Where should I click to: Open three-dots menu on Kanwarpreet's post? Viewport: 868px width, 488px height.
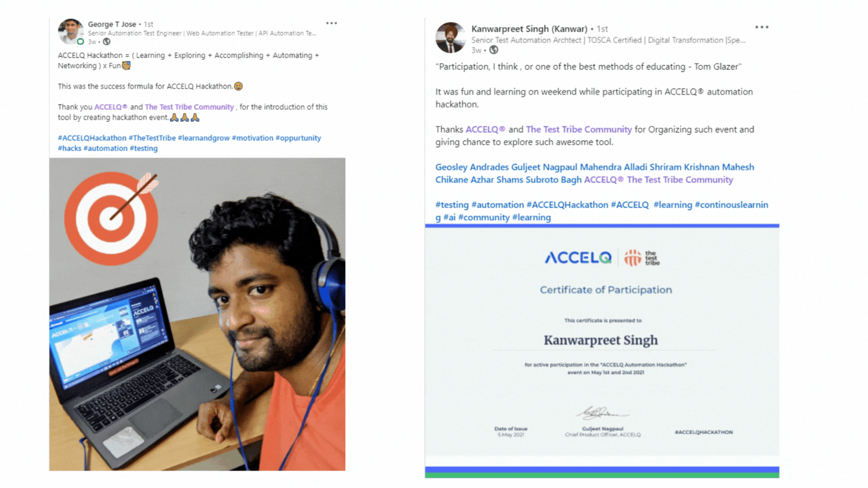[762, 28]
